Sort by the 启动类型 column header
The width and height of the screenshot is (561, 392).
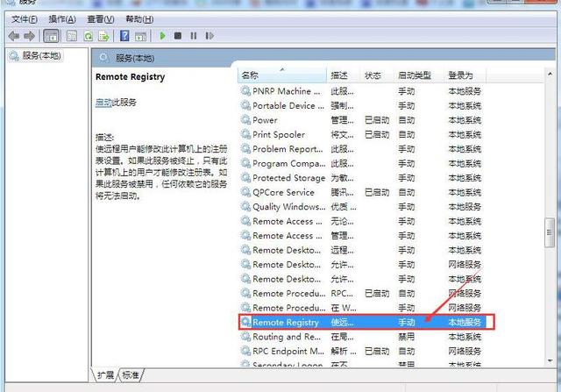[x=420, y=75]
